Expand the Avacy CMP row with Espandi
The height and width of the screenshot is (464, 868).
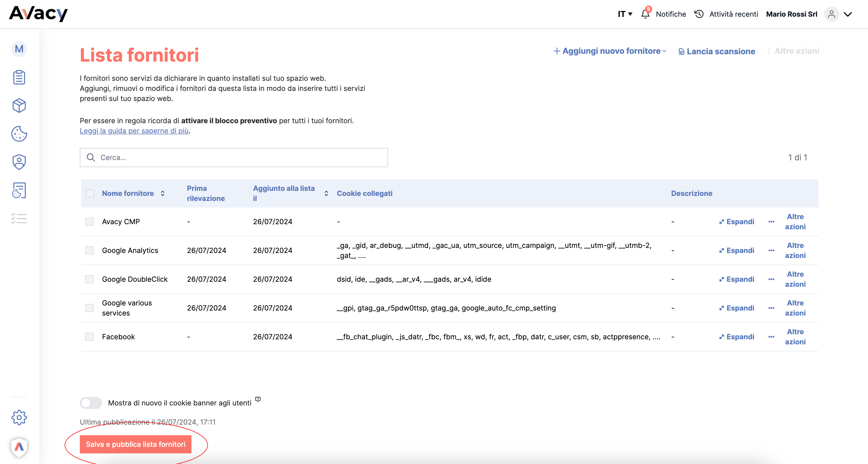[737, 222]
